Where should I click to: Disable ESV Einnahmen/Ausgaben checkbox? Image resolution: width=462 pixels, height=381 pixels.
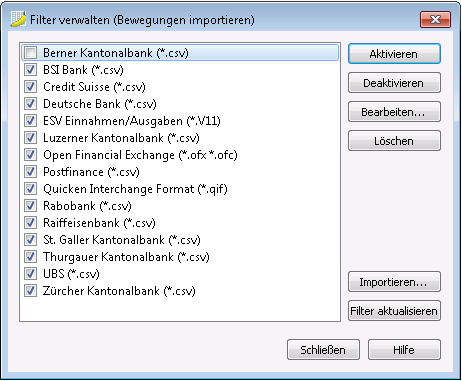pos(31,121)
